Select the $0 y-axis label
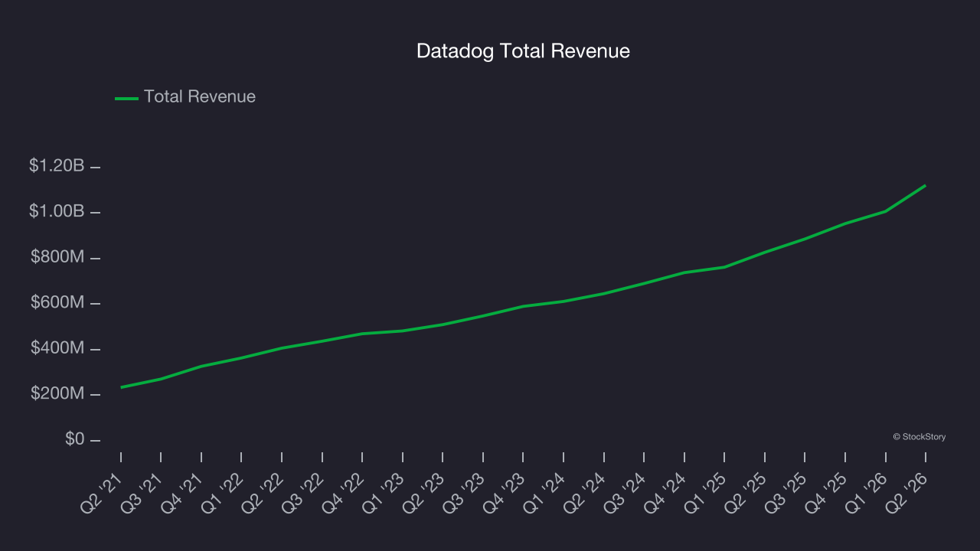 coord(73,439)
